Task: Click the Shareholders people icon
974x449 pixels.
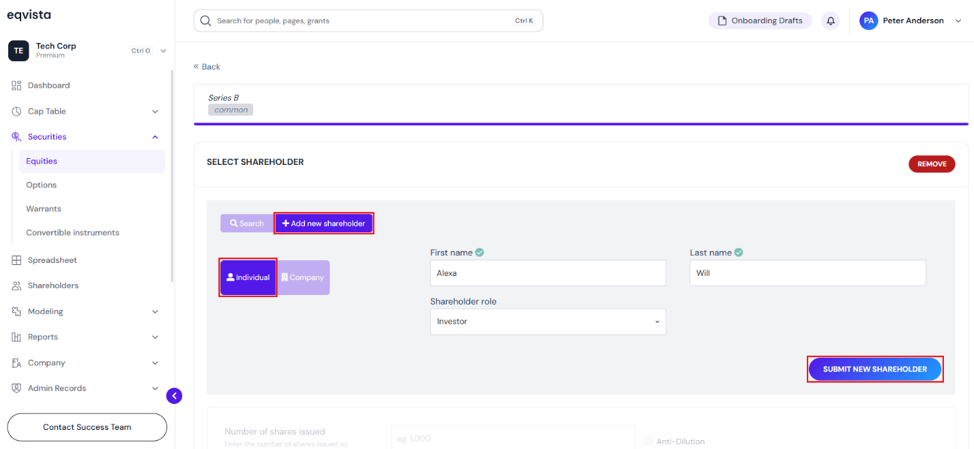Action: click(x=17, y=286)
